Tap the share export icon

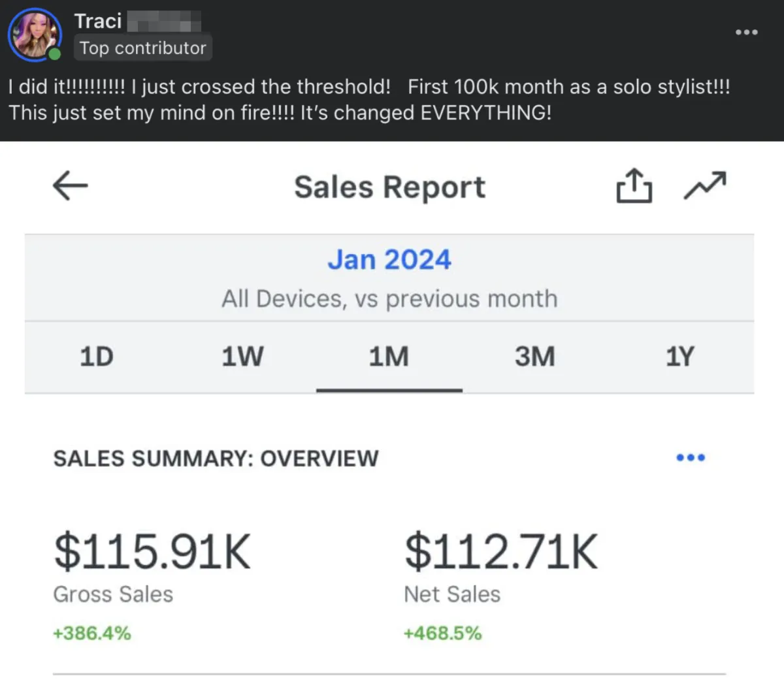(634, 186)
